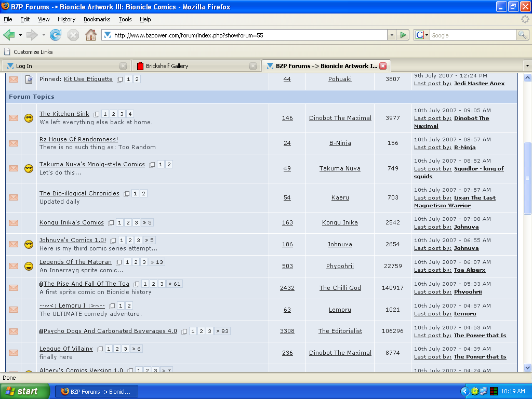
Task: View profile of The Chilli God
Action: point(340,288)
